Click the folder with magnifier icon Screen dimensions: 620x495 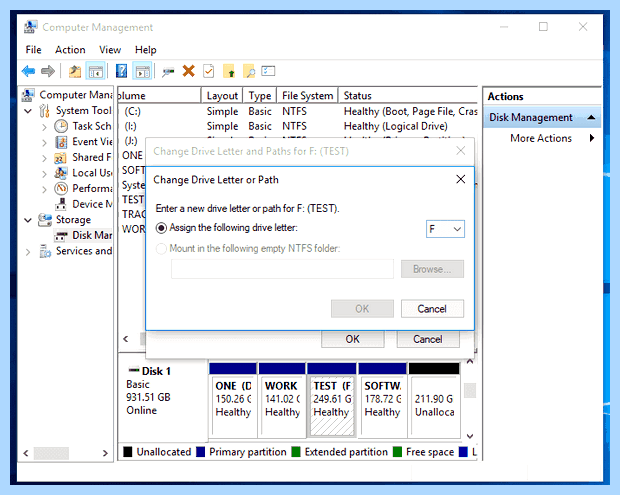pos(249,72)
